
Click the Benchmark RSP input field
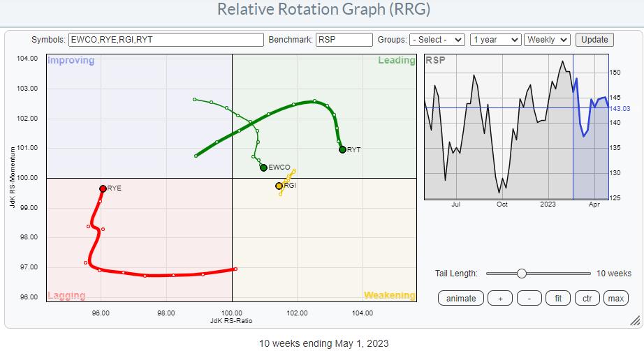click(x=344, y=40)
